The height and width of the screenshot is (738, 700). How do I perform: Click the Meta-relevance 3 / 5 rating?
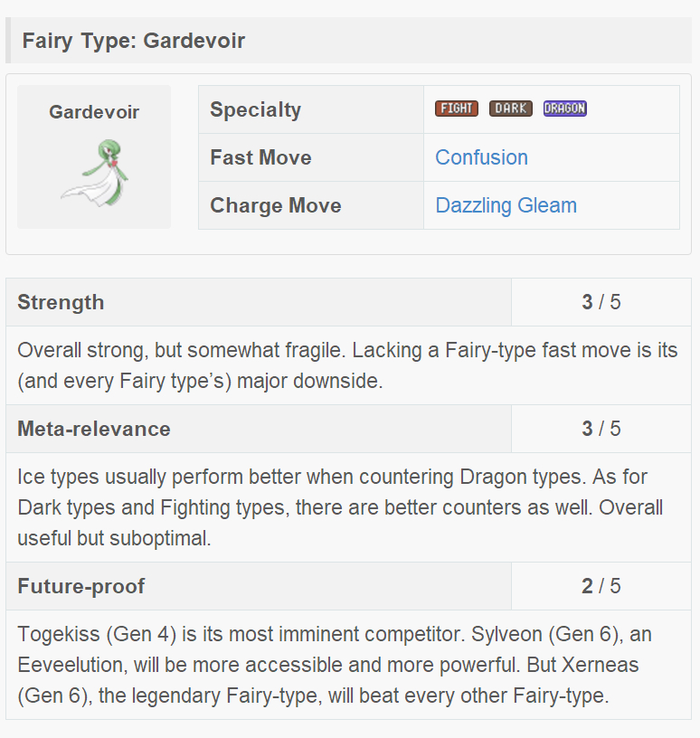point(601,429)
